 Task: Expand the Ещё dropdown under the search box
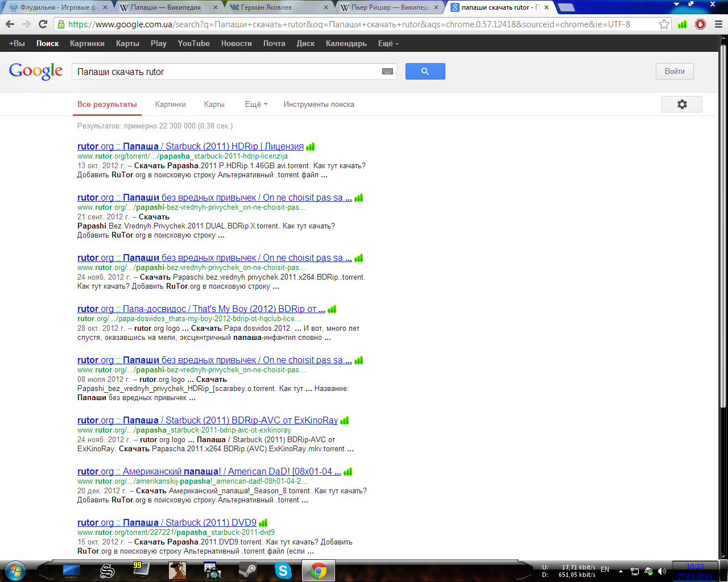(257, 104)
